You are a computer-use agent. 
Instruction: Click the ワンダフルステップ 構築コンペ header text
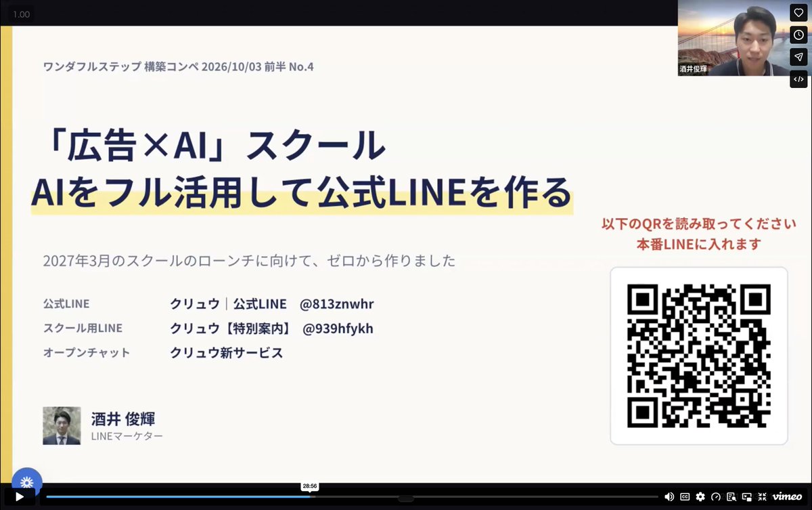(x=179, y=66)
